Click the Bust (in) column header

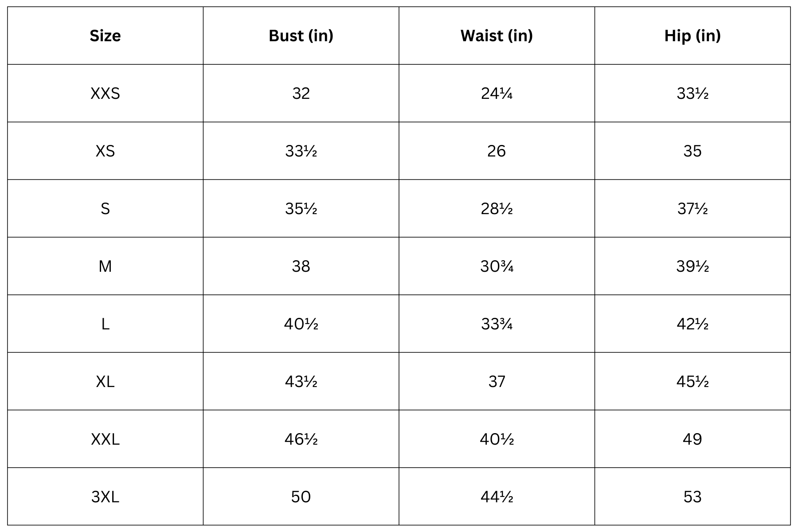coord(301,35)
